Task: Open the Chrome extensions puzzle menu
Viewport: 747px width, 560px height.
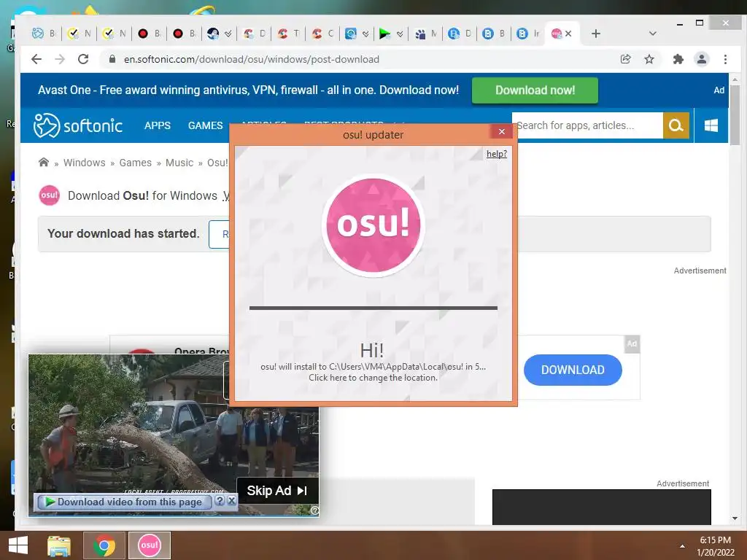Action: 678,59
